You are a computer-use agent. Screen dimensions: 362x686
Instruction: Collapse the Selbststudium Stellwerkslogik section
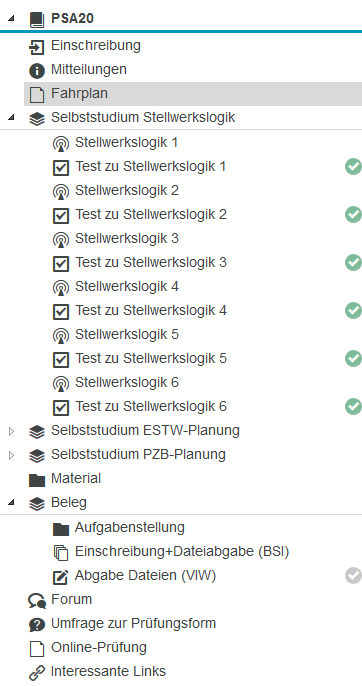click(x=11, y=117)
